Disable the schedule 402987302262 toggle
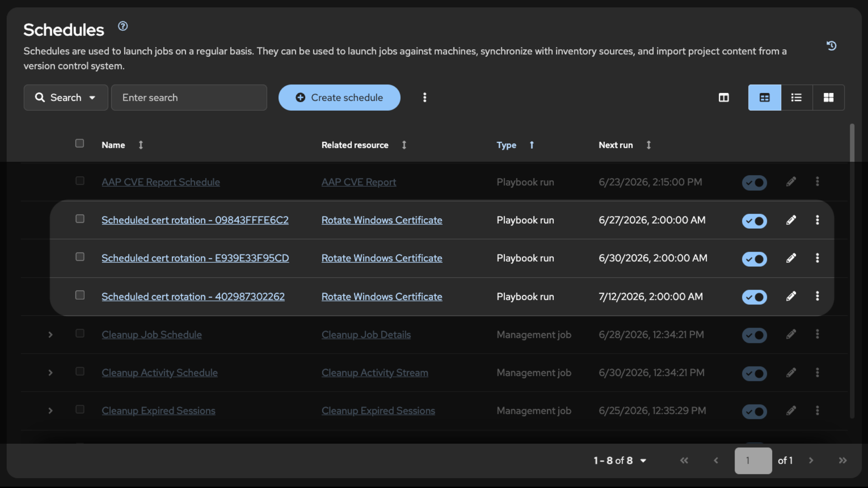This screenshot has width=868, height=488. (x=755, y=297)
